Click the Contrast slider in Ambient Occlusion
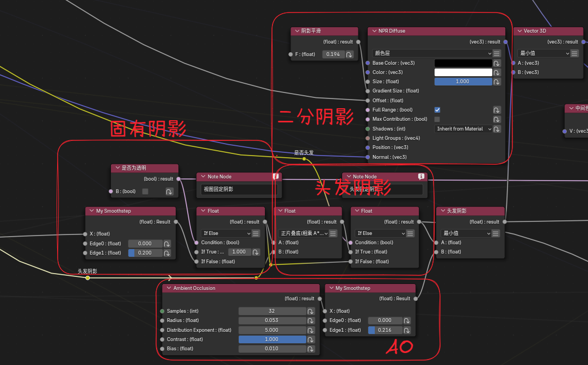The width and height of the screenshot is (588, 365). pos(272,339)
